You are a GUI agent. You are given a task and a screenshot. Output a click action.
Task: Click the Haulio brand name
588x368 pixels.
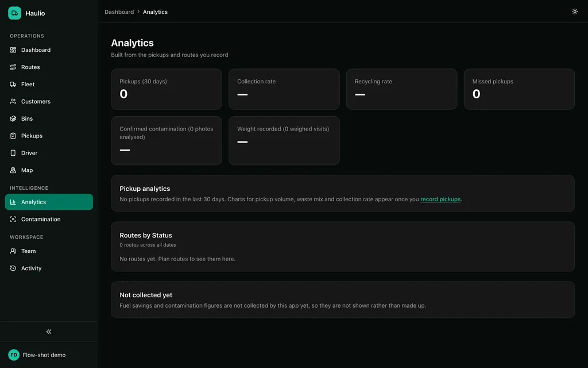pyautogui.click(x=35, y=13)
